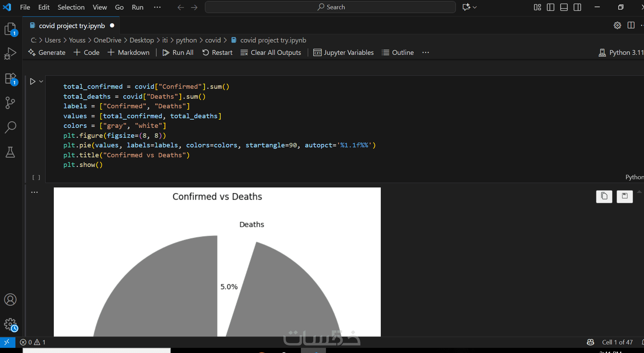
Task: Toggle the primary side bar layout
Action: [550, 7]
